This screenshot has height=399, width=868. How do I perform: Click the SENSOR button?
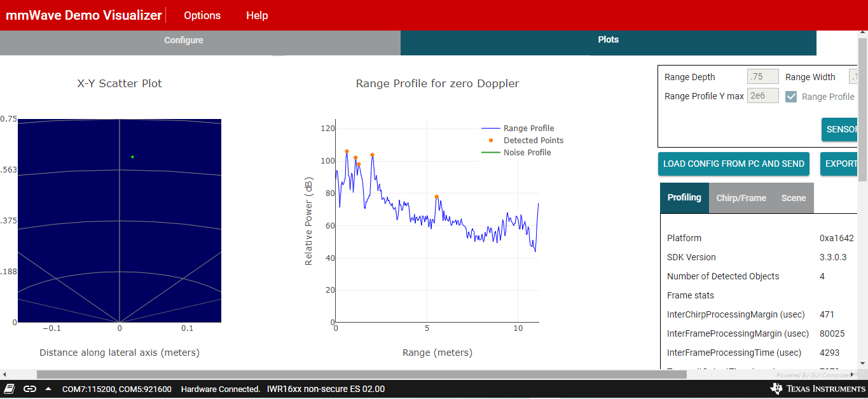(839, 129)
